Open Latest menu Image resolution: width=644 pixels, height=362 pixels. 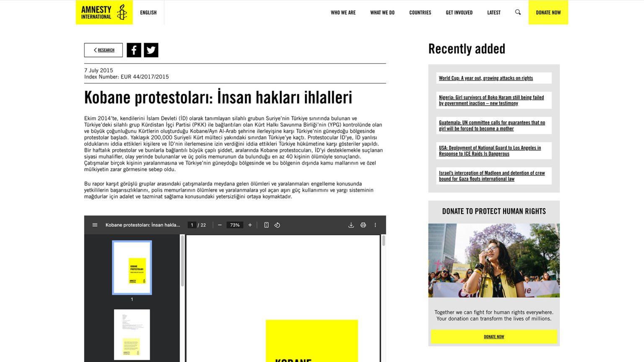tap(494, 13)
